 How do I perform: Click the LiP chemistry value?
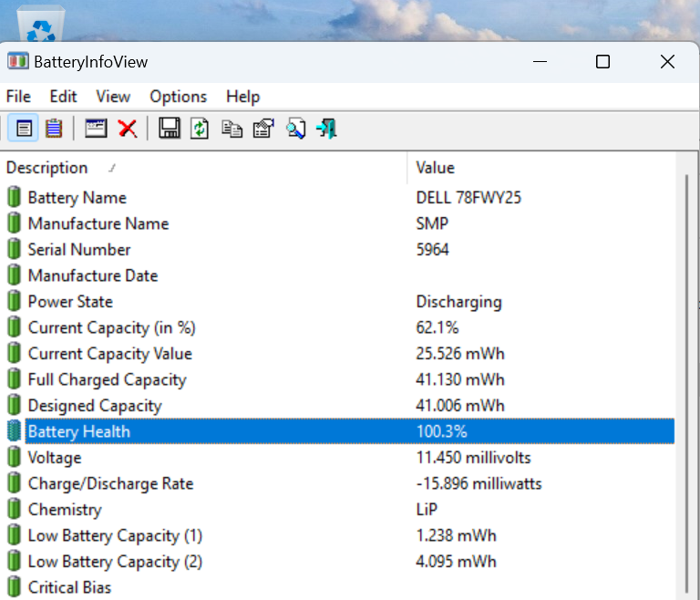(427, 509)
